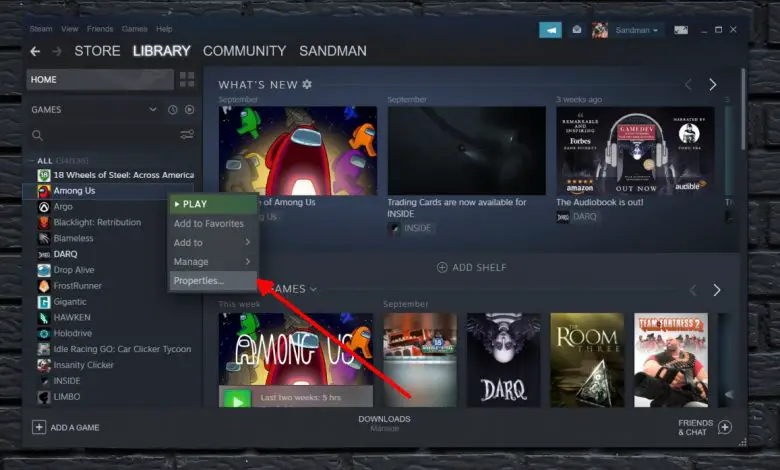Click the Insanity Clicker game icon
The height and width of the screenshot is (470, 780).
click(44, 366)
